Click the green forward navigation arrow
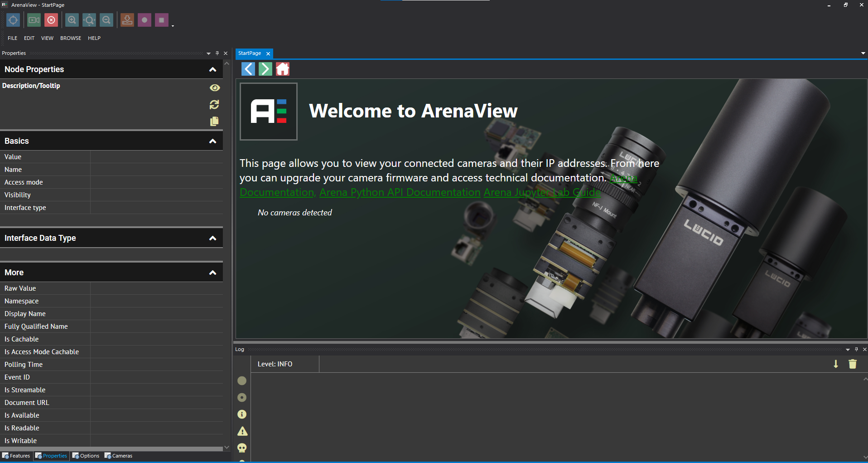The height and width of the screenshot is (463, 868). 265,69
